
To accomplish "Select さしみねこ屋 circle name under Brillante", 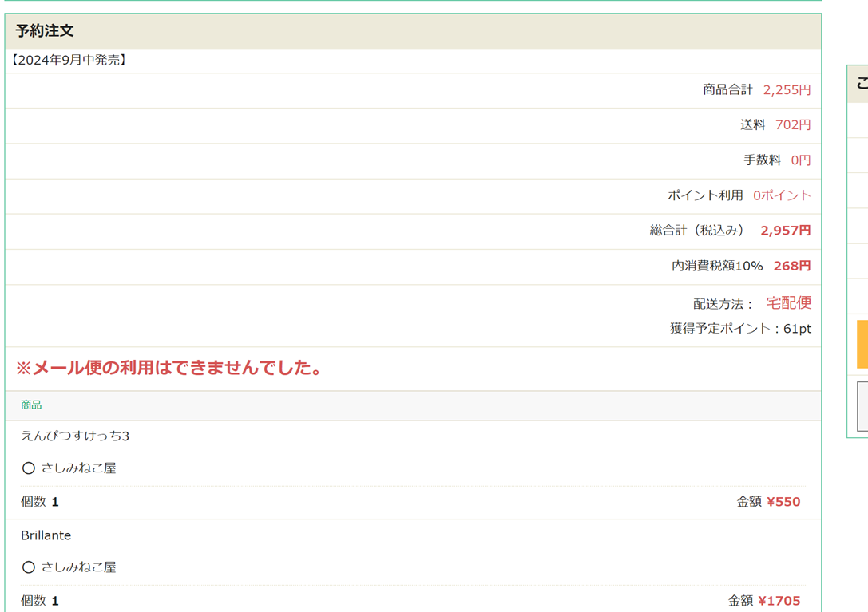I will [x=78, y=567].
